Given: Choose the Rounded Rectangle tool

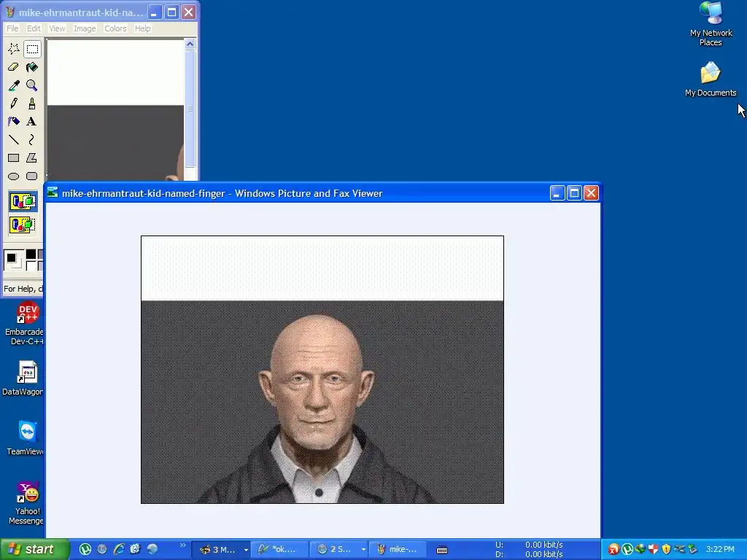Looking at the screenshot, I should tap(32, 176).
